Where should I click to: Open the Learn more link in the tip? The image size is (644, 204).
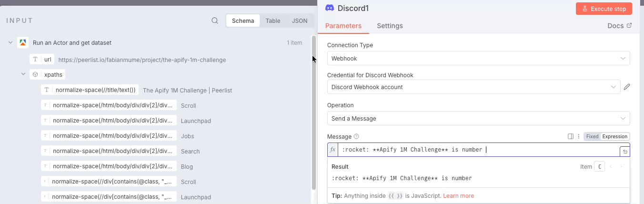458,196
